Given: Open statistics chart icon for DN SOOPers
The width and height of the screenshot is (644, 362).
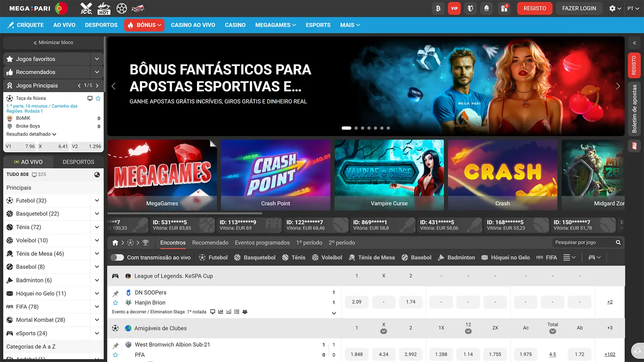Looking at the screenshot, I should pyautogui.click(x=220, y=312).
